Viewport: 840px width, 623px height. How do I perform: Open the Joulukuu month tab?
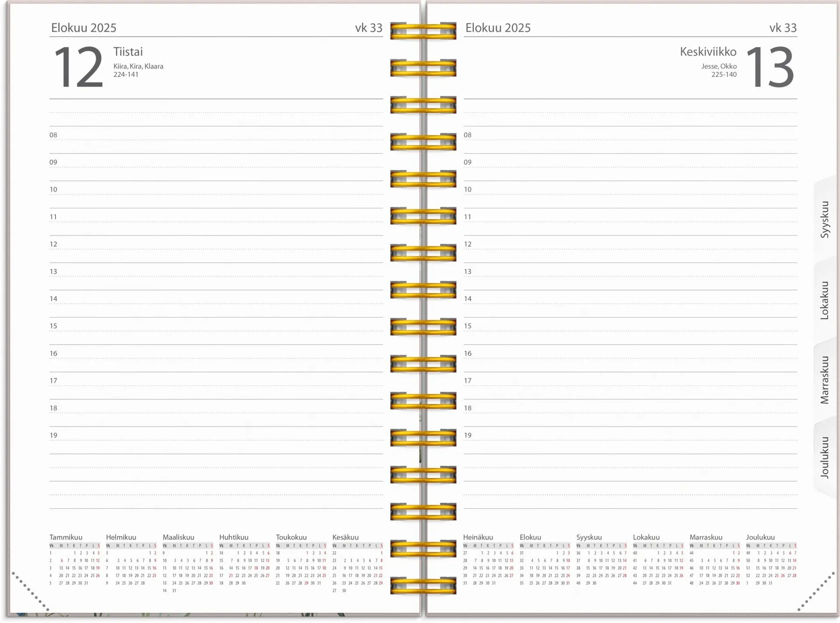825,458
